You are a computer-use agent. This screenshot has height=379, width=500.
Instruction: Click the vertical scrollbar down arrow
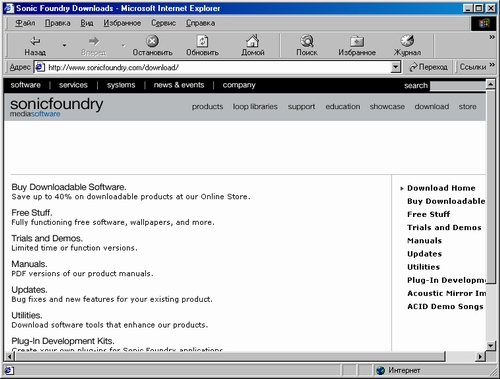(490, 346)
